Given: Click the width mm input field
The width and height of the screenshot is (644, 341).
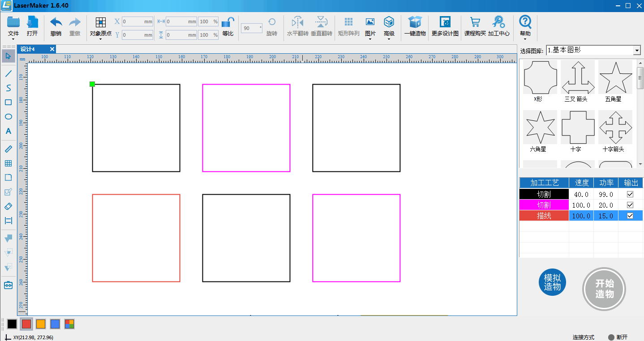Looking at the screenshot, I should coord(181,21).
